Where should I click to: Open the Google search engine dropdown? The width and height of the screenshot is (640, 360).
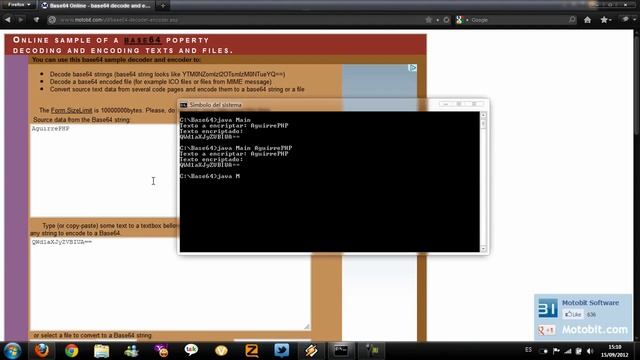pyautogui.click(x=462, y=20)
